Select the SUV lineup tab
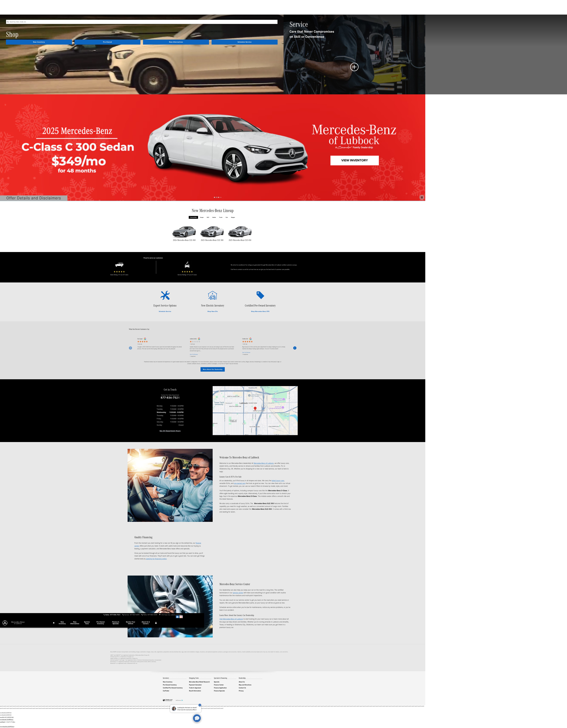567x728 pixels. pyautogui.click(x=208, y=217)
